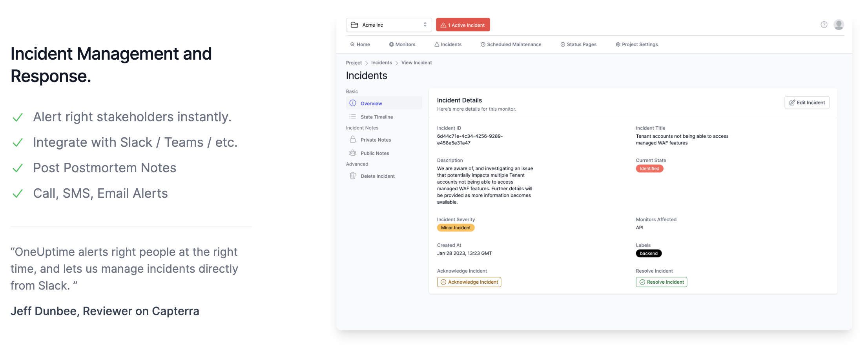This screenshot has height=350, width=868.
Task: Click the 1 Active Incident alert button
Action: pos(463,25)
